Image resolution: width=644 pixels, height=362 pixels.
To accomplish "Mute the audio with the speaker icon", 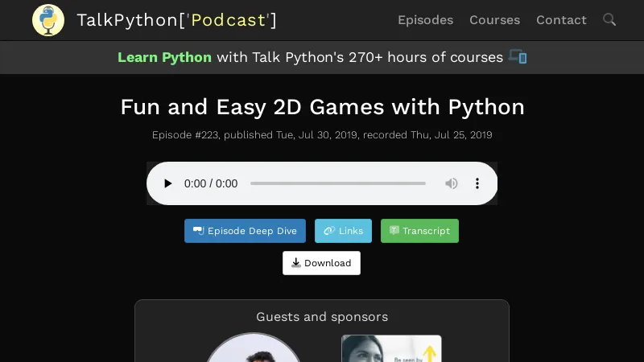I will click(x=452, y=183).
